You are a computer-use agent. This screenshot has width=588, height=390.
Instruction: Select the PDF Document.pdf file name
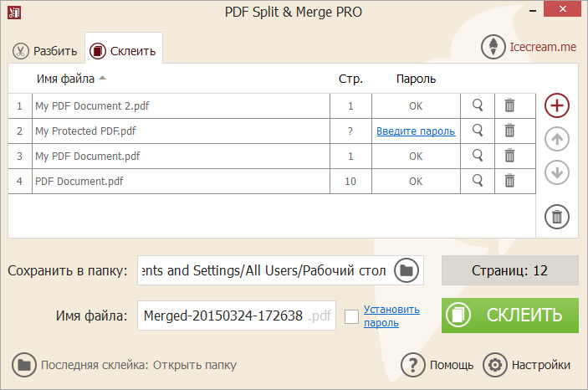click(x=79, y=182)
